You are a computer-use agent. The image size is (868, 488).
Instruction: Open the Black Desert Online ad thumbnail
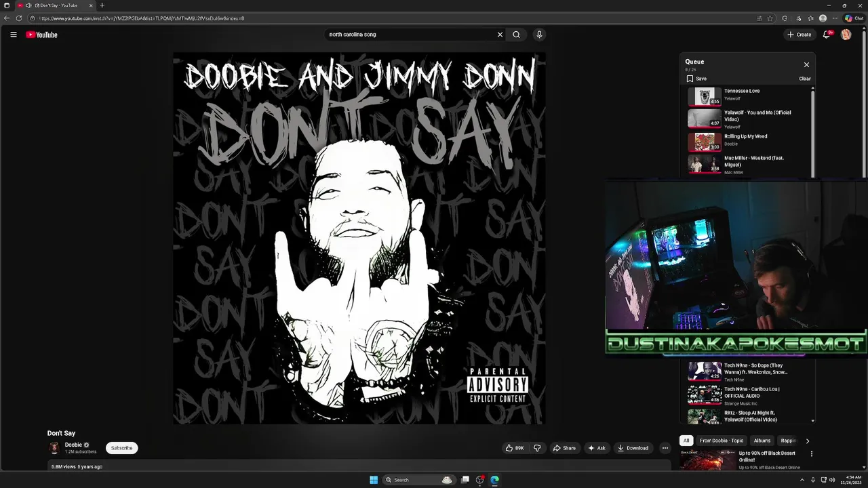708,460
